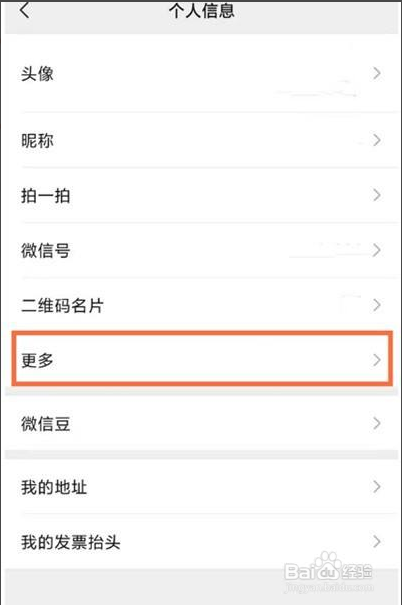Image resolution: width=402 pixels, height=605 pixels.
Task: Tap the chevron next to 拍一拍
Action: [377, 195]
